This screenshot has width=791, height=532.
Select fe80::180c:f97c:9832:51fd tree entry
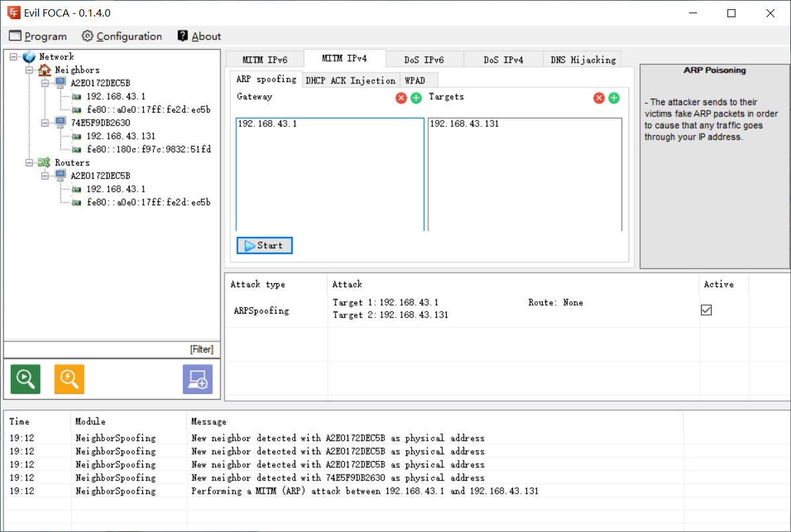click(x=149, y=150)
